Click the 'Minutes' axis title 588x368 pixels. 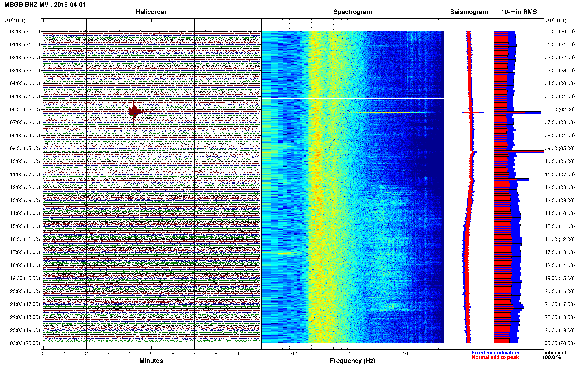coord(151,361)
